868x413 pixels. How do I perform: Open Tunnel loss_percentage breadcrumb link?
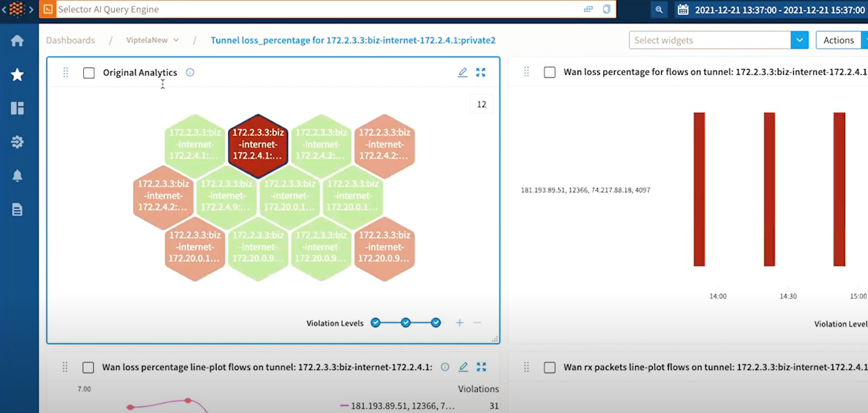(352, 40)
